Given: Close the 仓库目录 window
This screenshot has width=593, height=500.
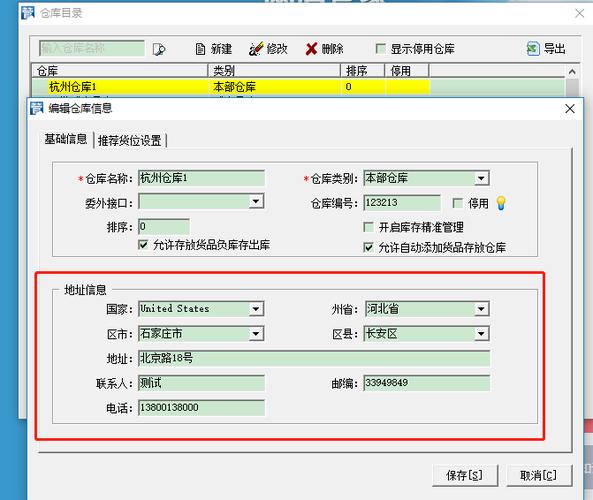Looking at the screenshot, I should [579, 14].
